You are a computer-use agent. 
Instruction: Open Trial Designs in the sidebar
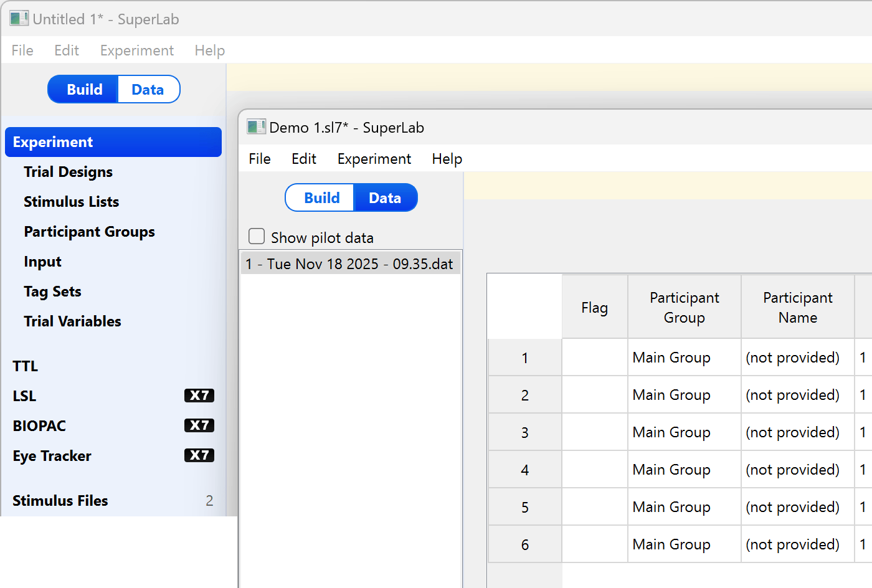[x=69, y=172]
